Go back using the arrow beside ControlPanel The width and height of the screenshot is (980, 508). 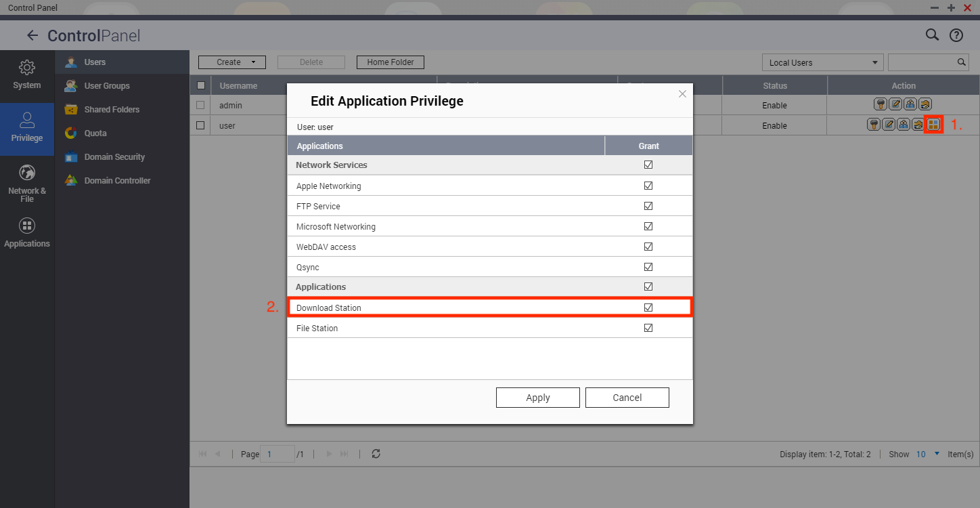coord(32,35)
